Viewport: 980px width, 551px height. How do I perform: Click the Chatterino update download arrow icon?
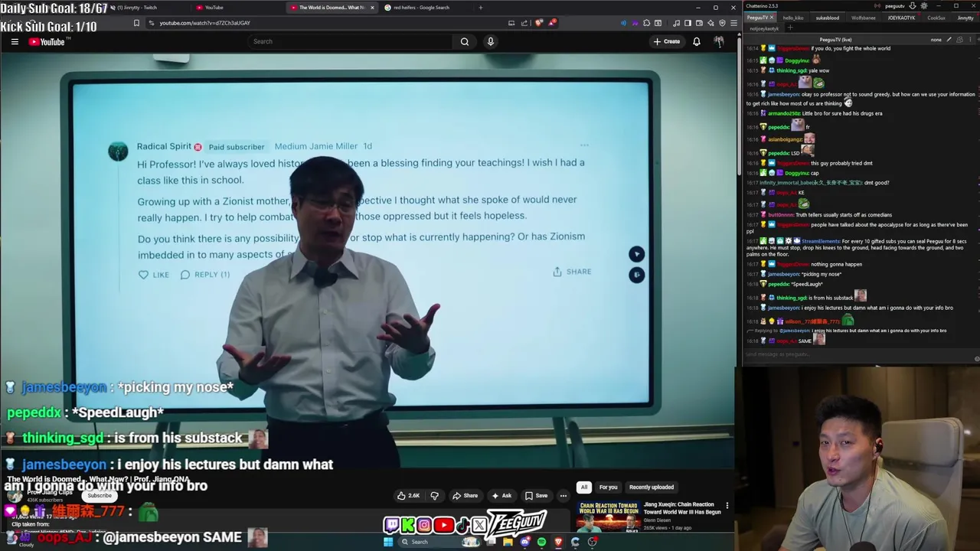click(913, 6)
